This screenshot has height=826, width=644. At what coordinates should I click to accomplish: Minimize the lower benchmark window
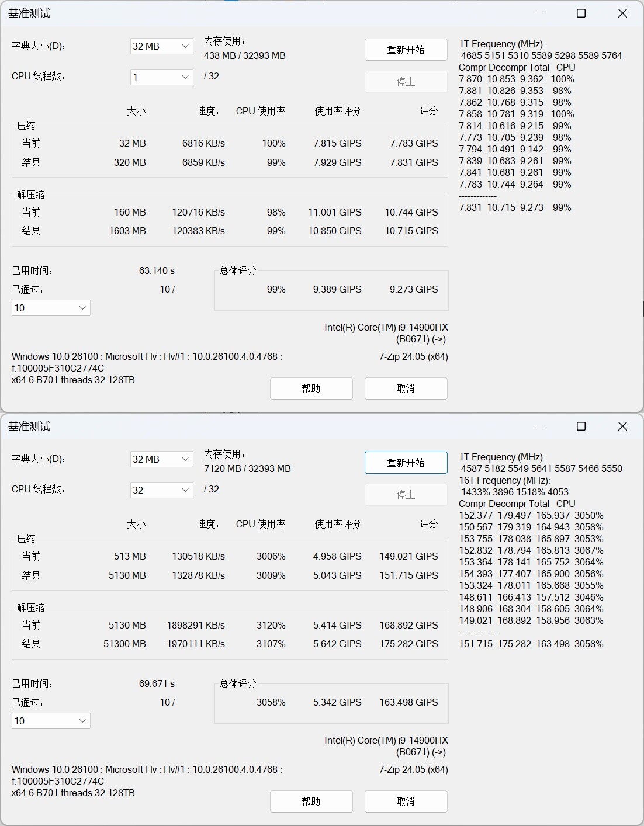(541, 426)
